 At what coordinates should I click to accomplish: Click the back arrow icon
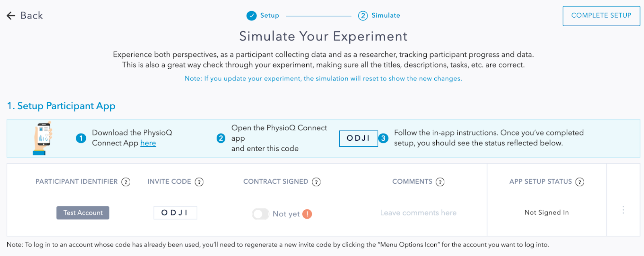click(11, 16)
